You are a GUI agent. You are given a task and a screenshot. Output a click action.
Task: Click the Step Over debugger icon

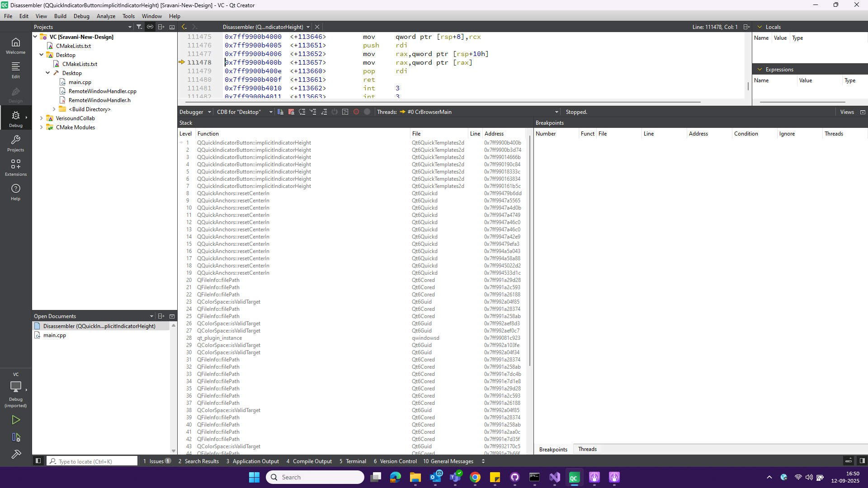click(302, 112)
